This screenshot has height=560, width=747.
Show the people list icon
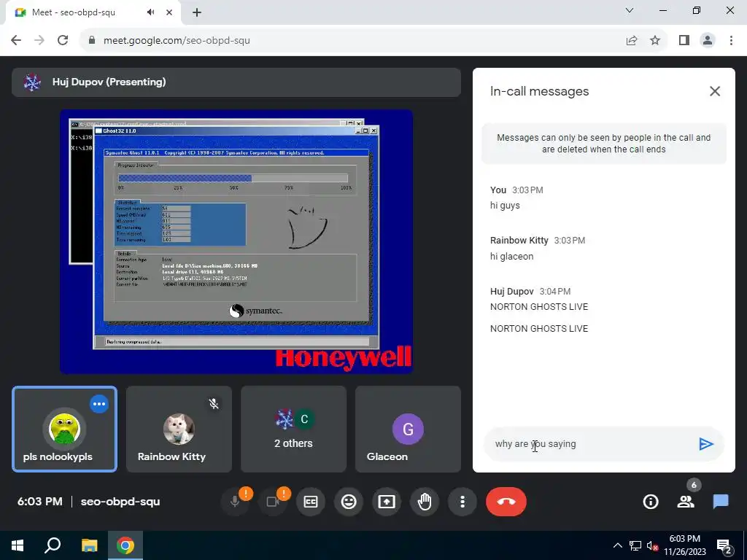pyautogui.click(x=686, y=502)
